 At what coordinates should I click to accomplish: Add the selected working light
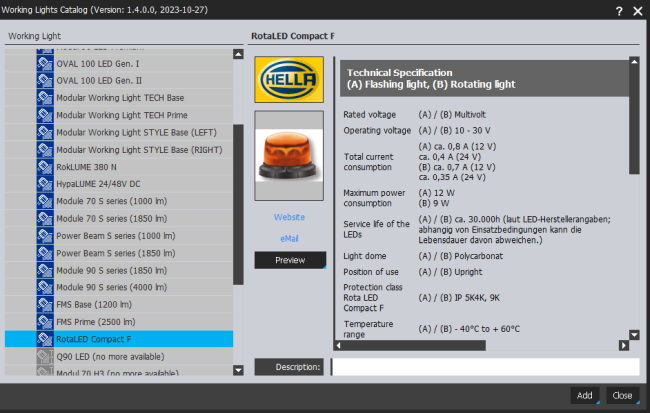[x=585, y=396]
